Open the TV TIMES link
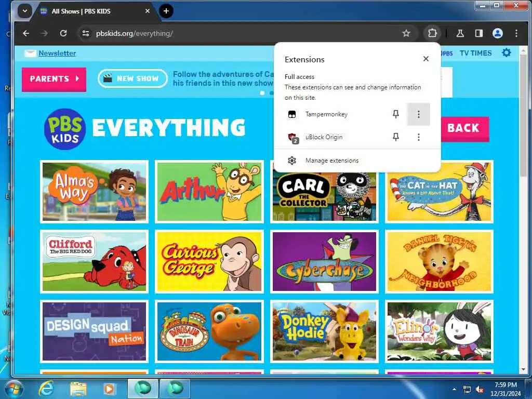The width and height of the screenshot is (532, 399). 475,53
